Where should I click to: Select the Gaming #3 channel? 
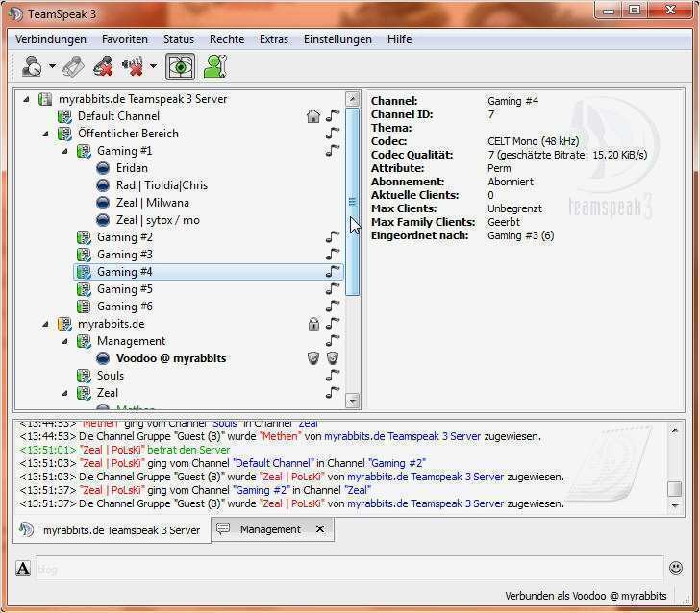pos(125,255)
